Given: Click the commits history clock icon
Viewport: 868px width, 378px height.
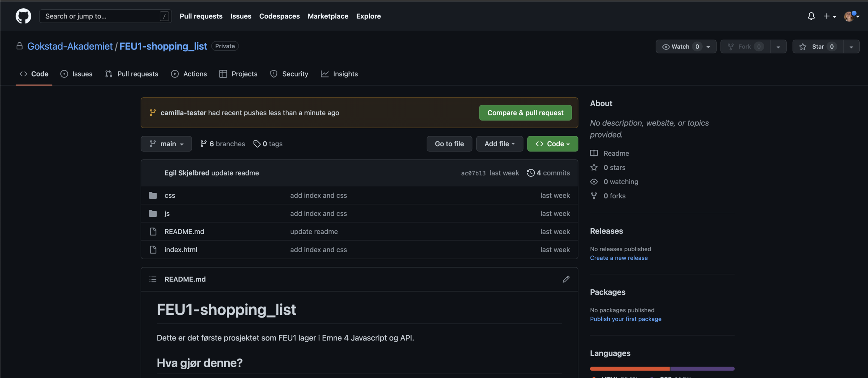Looking at the screenshot, I should pos(531,173).
